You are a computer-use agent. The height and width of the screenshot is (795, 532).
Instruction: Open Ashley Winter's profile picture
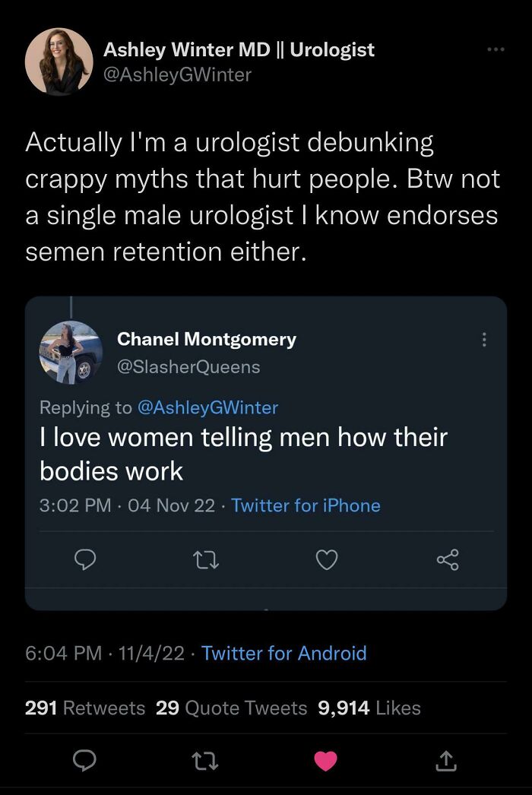pos(59,61)
